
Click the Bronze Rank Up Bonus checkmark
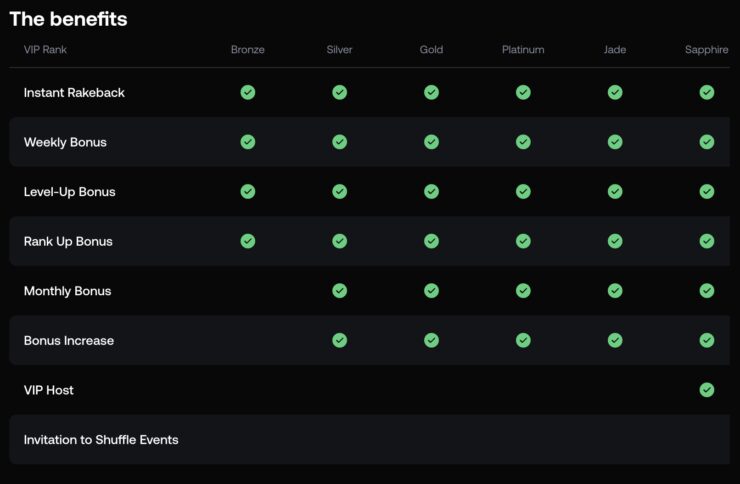(x=248, y=241)
